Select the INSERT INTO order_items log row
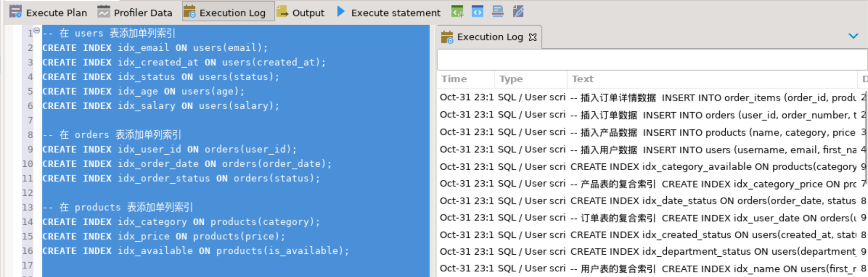The width and height of the screenshot is (868, 277). click(652, 97)
